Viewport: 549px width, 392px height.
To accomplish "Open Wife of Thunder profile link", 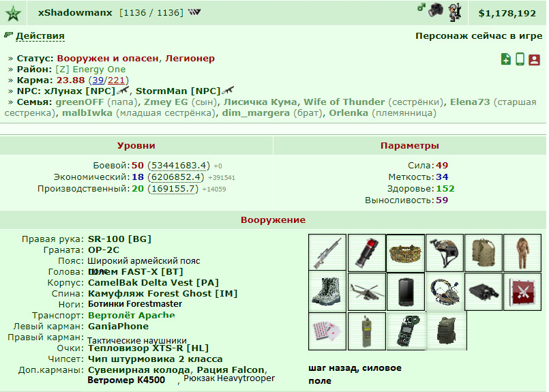I will tap(344, 102).
